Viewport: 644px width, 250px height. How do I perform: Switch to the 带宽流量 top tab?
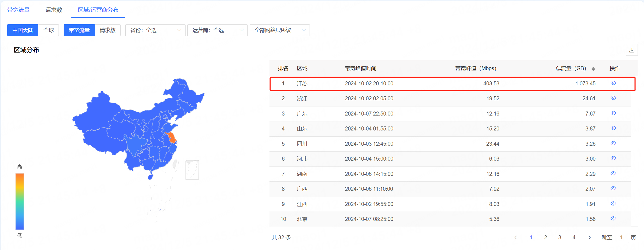tap(18, 10)
